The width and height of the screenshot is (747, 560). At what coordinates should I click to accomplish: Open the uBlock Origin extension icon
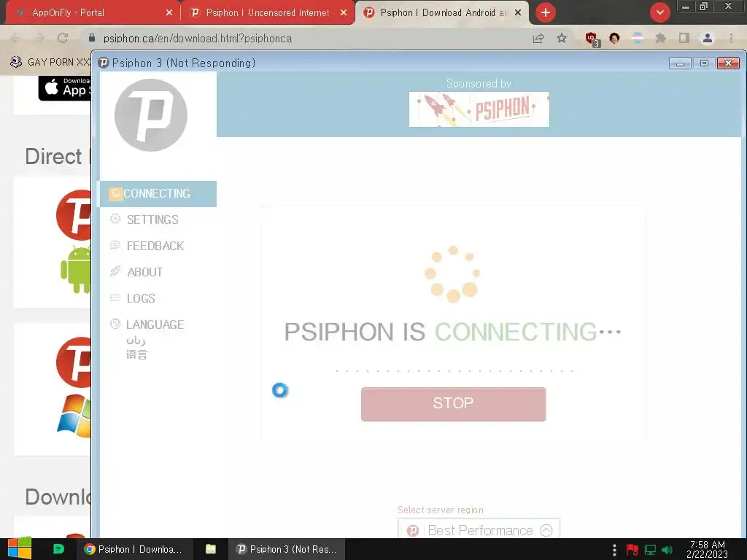click(x=592, y=39)
